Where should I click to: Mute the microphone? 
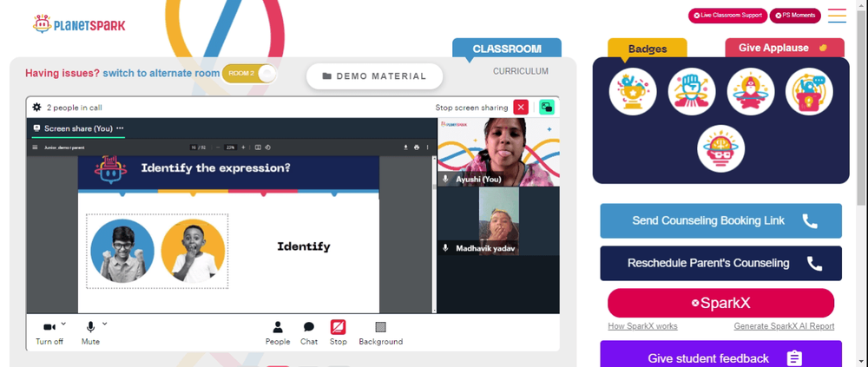pos(90,333)
